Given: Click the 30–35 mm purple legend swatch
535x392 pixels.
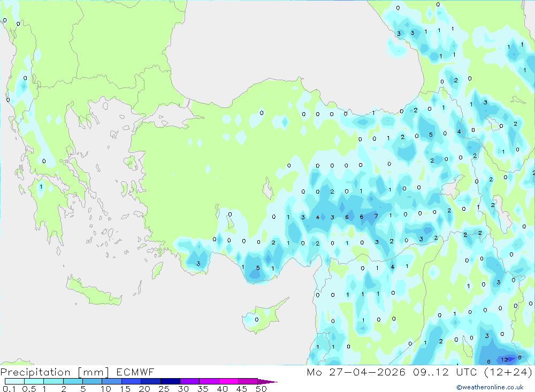Looking at the screenshot, I should [x=190, y=381].
